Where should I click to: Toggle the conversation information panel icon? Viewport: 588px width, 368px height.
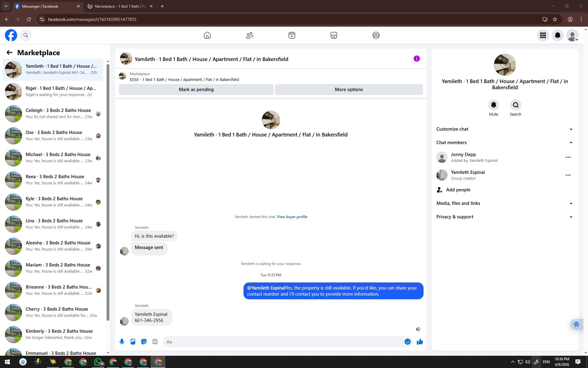coord(417,59)
